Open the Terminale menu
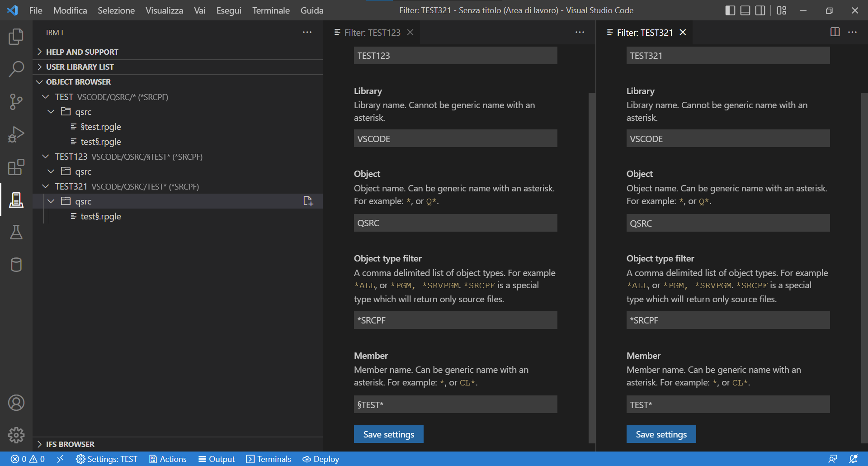 tap(270, 10)
